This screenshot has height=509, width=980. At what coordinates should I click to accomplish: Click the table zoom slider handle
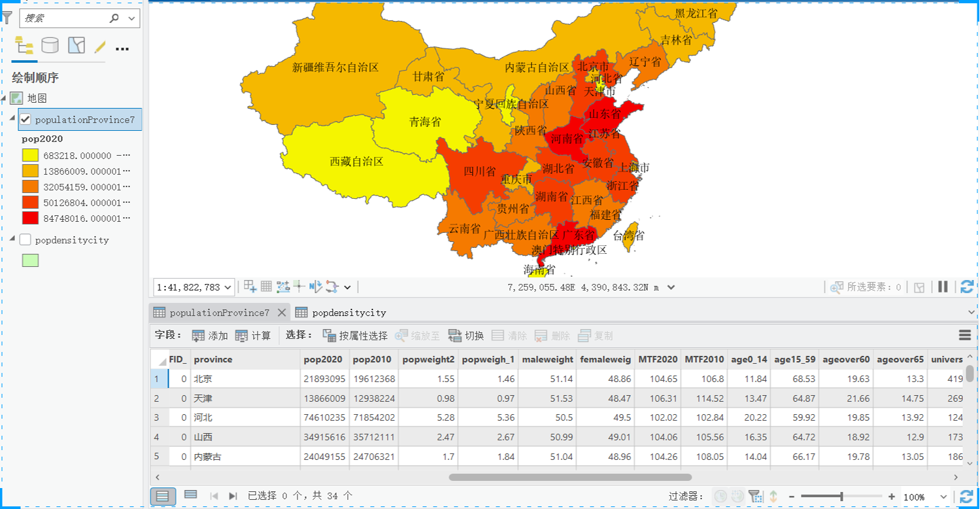point(841,497)
